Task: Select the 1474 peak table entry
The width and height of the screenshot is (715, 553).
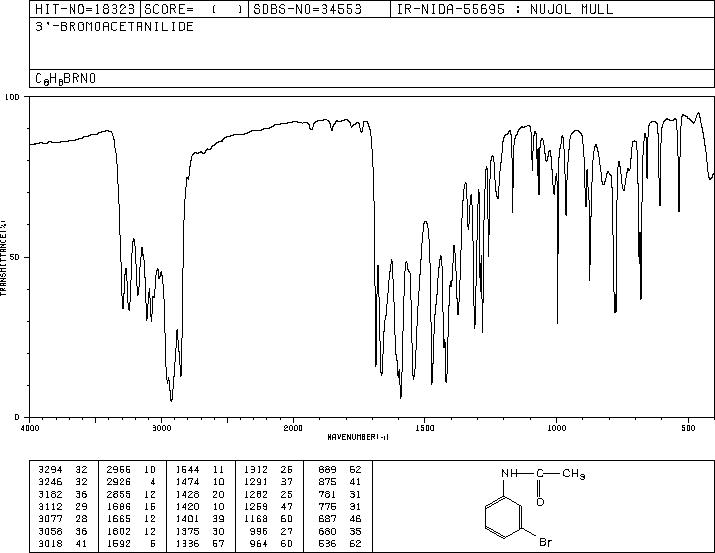Action: pos(200,482)
